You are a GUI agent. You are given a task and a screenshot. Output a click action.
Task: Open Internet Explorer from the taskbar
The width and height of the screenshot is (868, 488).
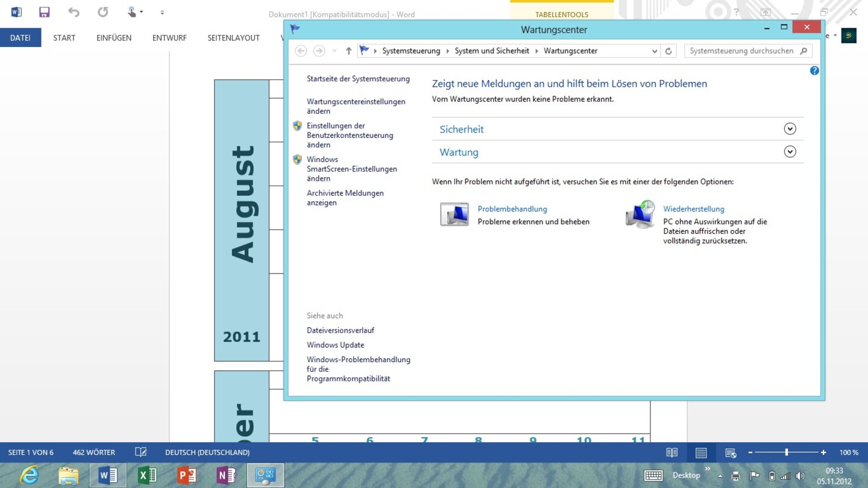pos(29,476)
